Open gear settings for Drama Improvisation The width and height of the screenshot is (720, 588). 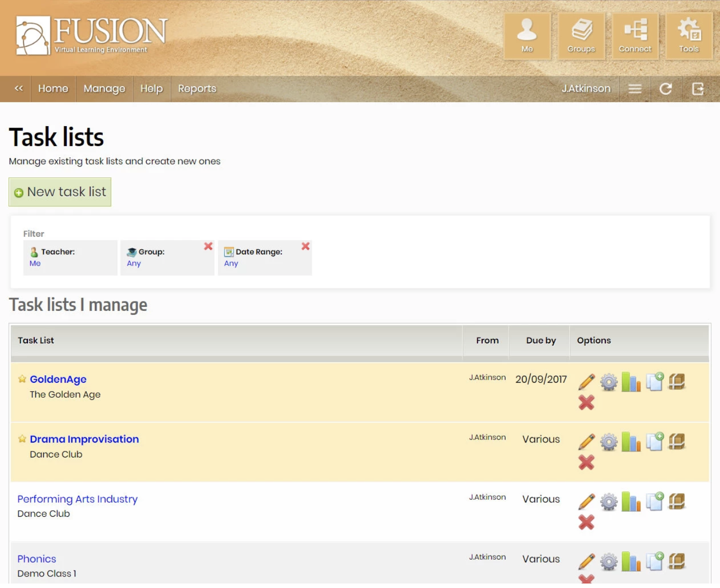point(608,442)
